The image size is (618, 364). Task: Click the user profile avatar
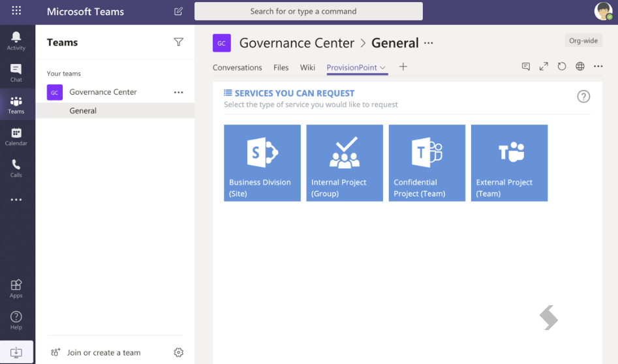click(x=603, y=11)
